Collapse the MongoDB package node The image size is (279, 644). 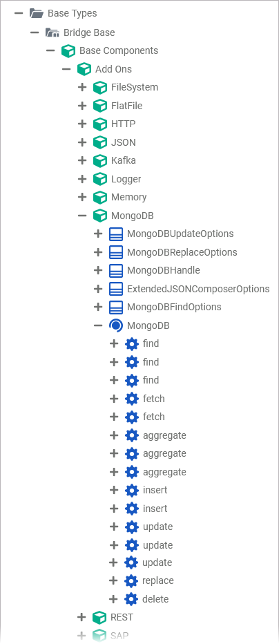pos(82,215)
